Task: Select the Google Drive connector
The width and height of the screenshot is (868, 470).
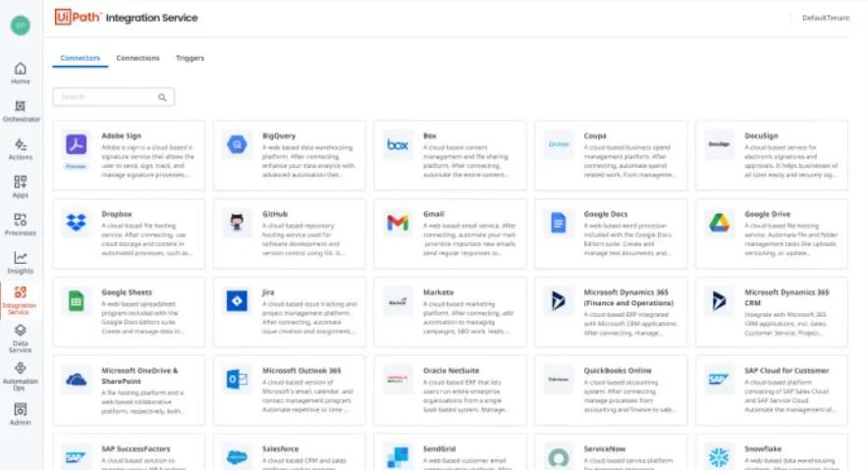Action: click(772, 234)
